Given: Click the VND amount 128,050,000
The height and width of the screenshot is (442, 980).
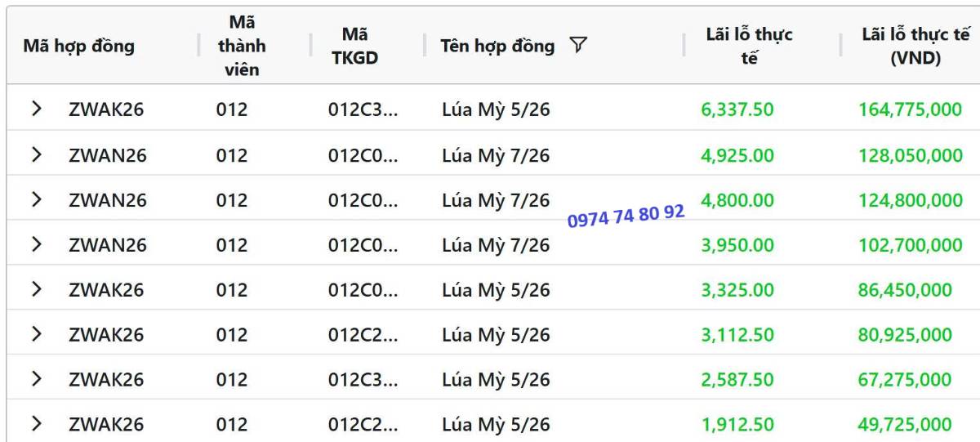Looking at the screenshot, I should (x=911, y=155).
